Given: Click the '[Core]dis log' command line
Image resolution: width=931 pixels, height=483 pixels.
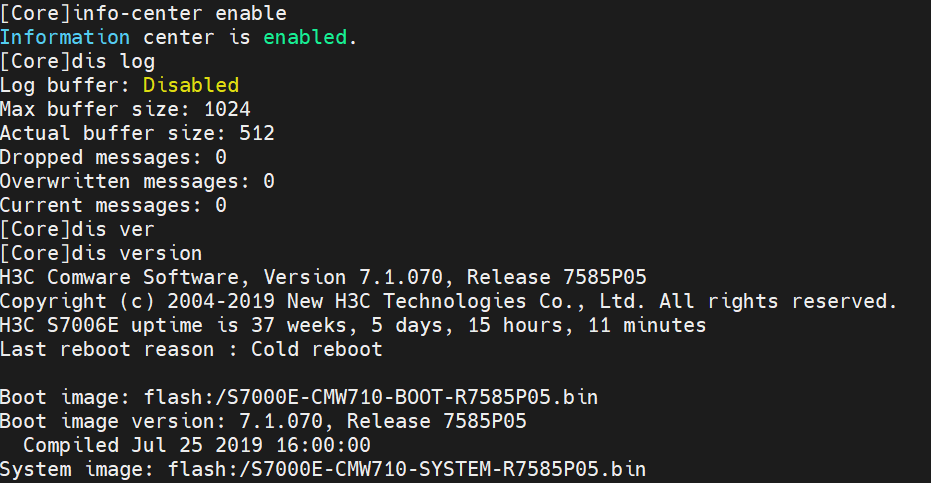Looking at the screenshot, I should 77,61.
